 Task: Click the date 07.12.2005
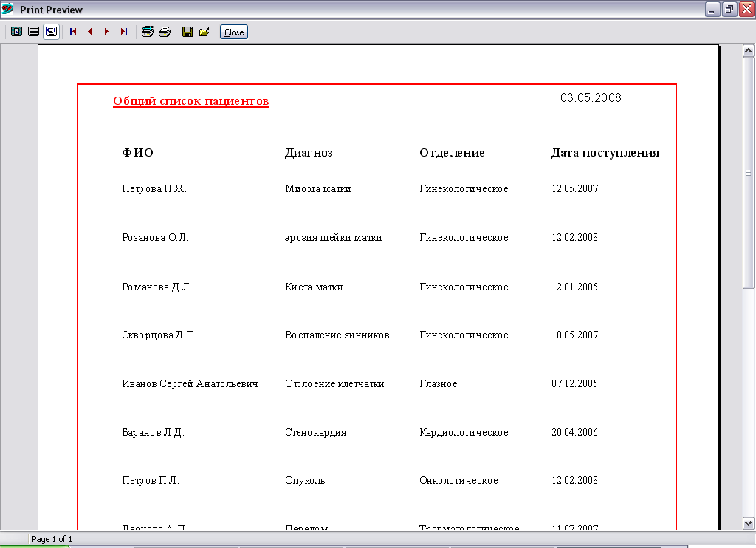tap(574, 383)
